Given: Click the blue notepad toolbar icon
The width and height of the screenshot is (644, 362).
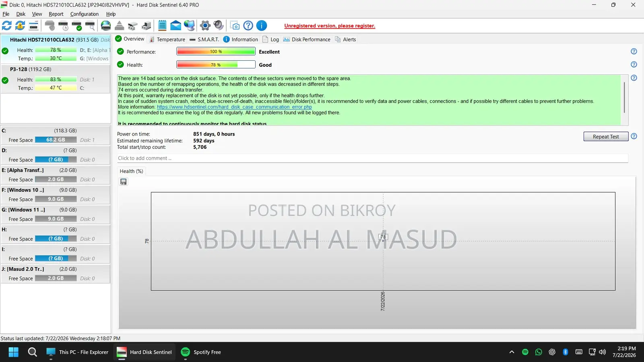Looking at the screenshot, I should click(162, 26).
